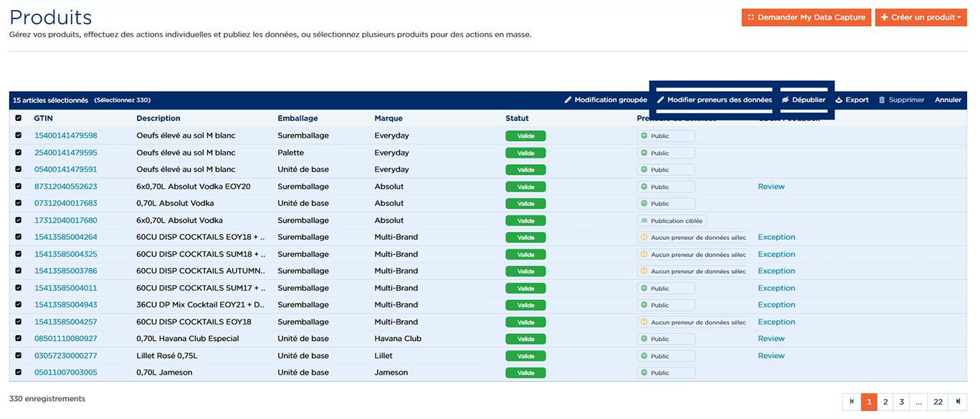980x419 pixels.
Task: Click the Valide status for 0,70L Jameson
Action: pos(525,372)
